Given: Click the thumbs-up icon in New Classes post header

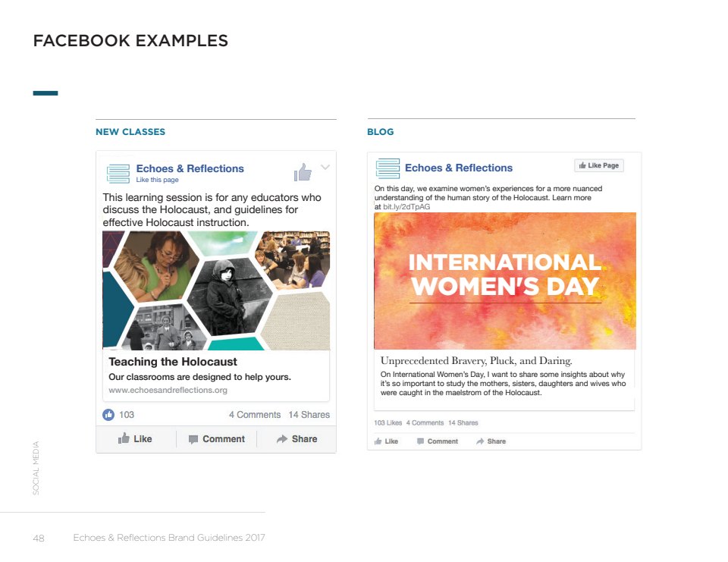Looking at the screenshot, I should (303, 172).
